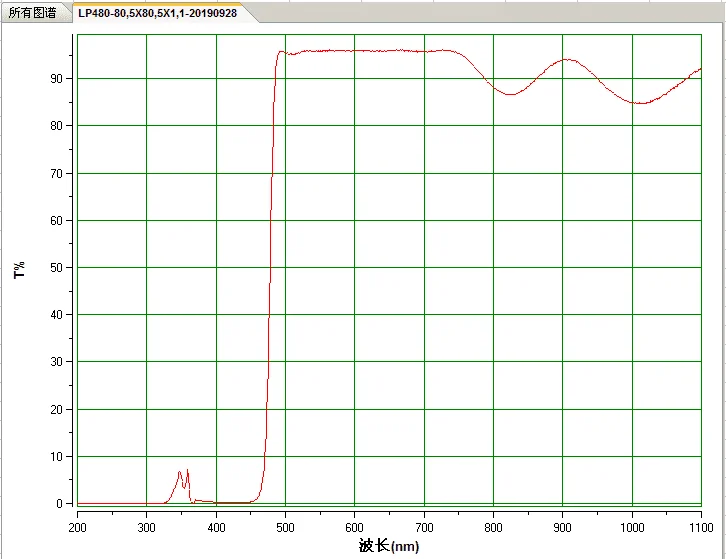This screenshot has width=726, height=559.
Task: Click the 10 label on T% axis
Action: (x=56, y=457)
